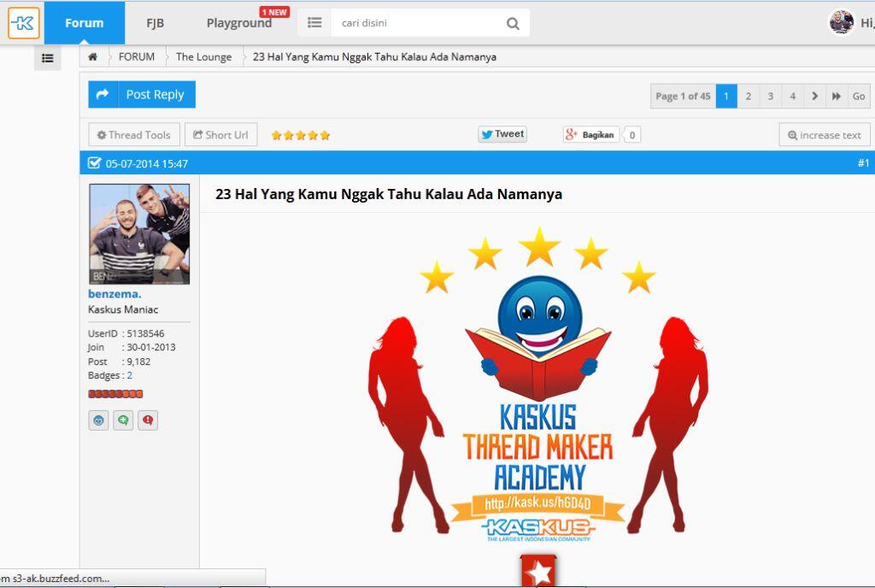Open FORUM in the breadcrumb
The width and height of the screenshot is (875, 588).
coord(136,57)
